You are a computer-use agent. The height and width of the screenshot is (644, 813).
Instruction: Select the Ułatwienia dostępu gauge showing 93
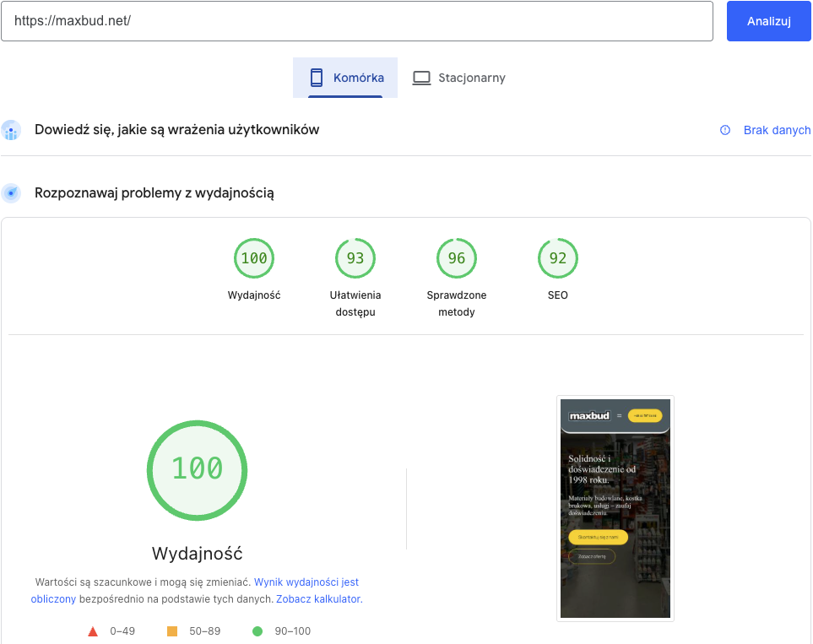(355, 258)
